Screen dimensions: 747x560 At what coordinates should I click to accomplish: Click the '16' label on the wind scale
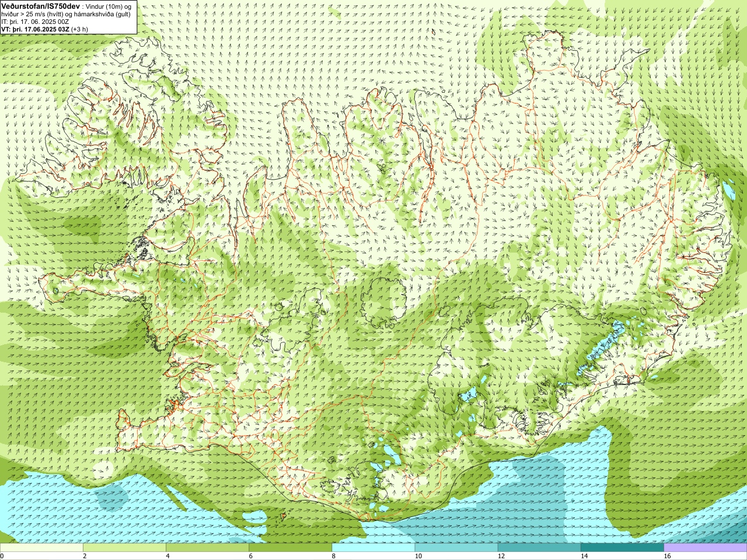pos(668,556)
